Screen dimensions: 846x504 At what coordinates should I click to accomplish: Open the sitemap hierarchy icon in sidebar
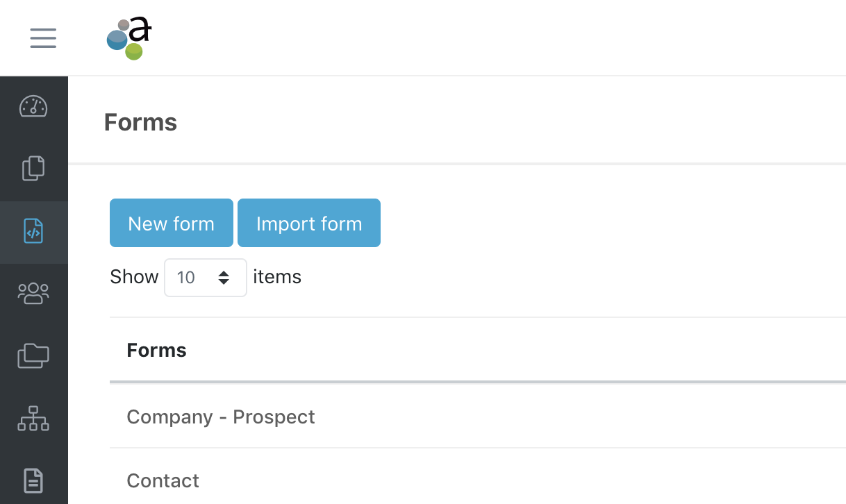33,419
